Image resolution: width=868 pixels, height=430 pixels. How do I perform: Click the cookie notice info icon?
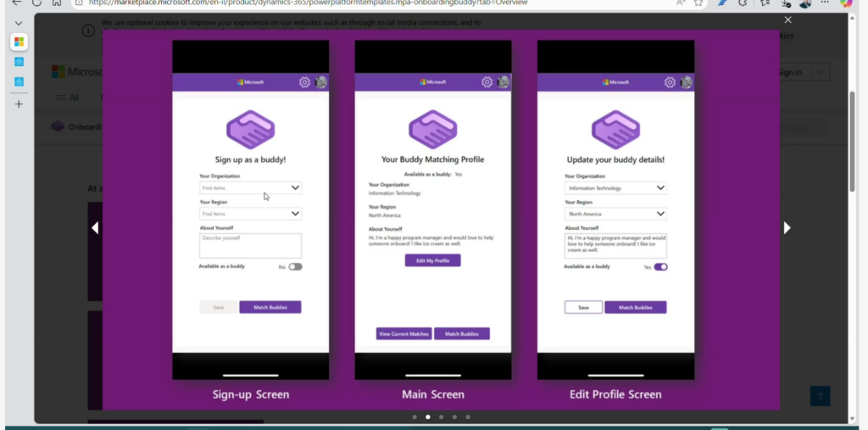(88, 31)
